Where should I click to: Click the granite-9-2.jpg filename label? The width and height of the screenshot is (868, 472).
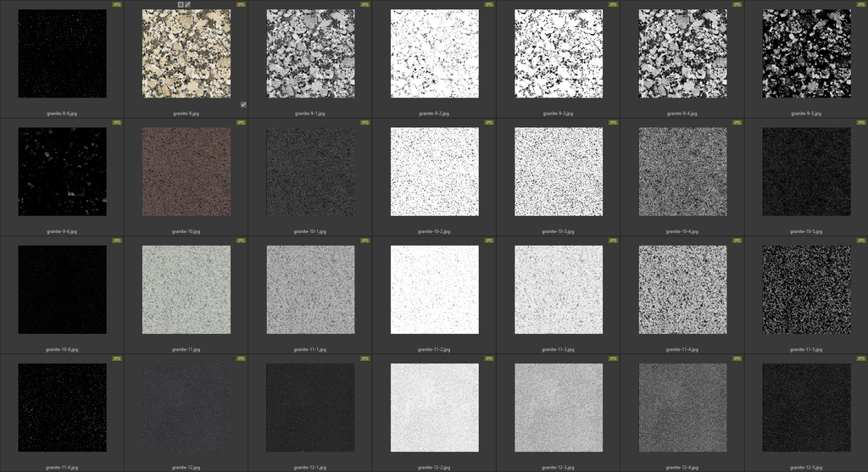(x=434, y=113)
